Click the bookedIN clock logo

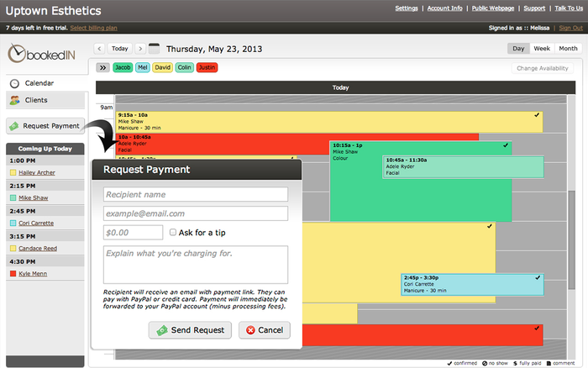[18, 54]
